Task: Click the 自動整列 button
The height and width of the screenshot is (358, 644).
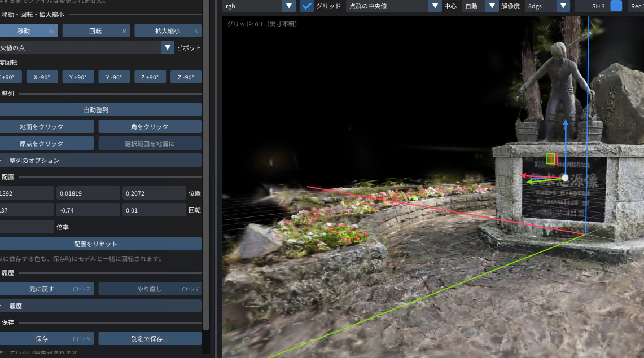Action: 101,110
